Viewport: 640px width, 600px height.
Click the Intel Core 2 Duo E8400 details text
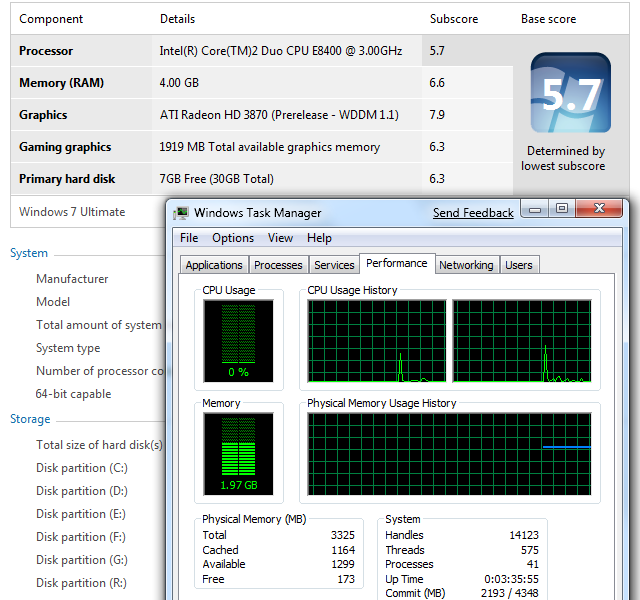pyautogui.click(x=280, y=51)
